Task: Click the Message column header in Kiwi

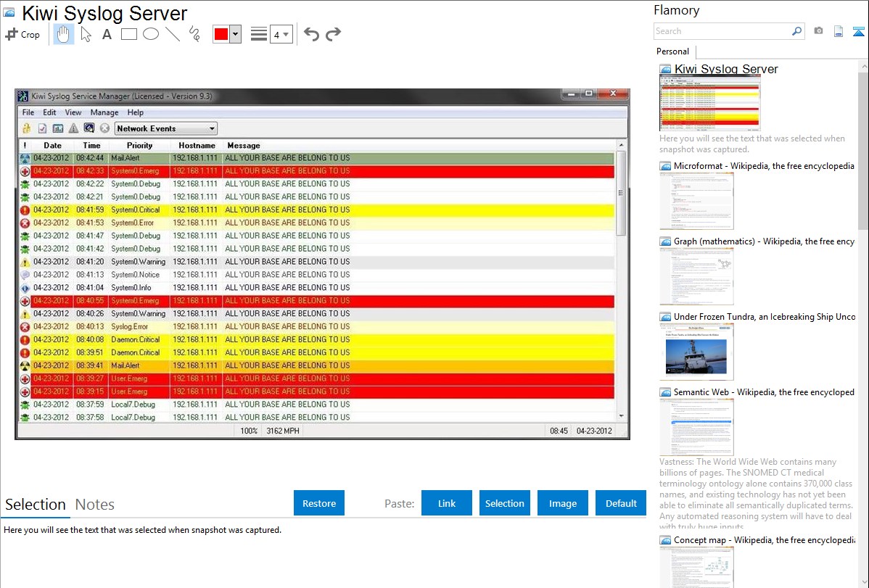Action: point(243,145)
